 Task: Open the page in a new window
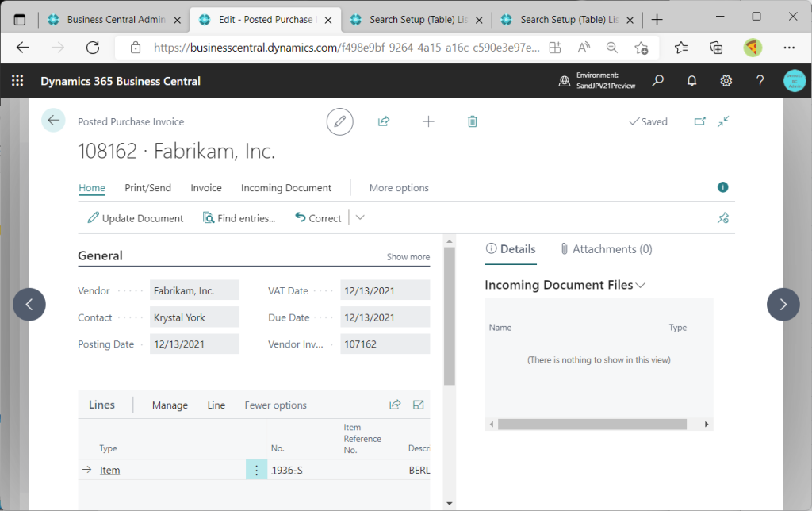pos(699,121)
